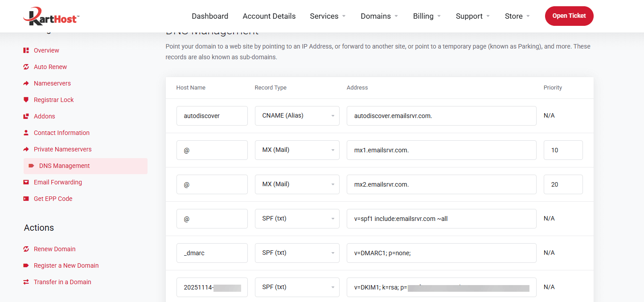Expand the Domains menu dropdown
The image size is (644, 302).
pyautogui.click(x=379, y=16)
